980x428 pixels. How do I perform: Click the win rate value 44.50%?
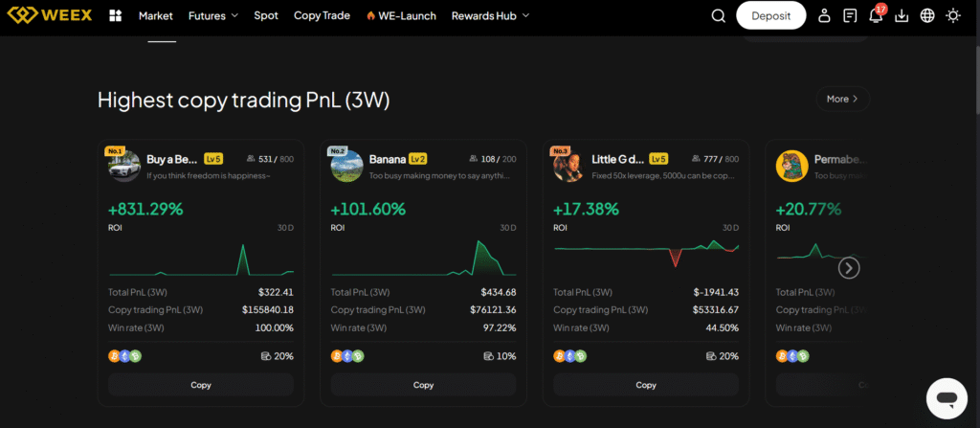coord(720,327)
